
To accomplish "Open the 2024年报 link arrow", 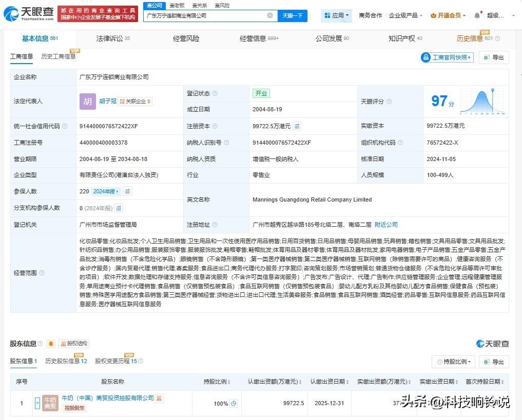I will [x=106, y=192].
